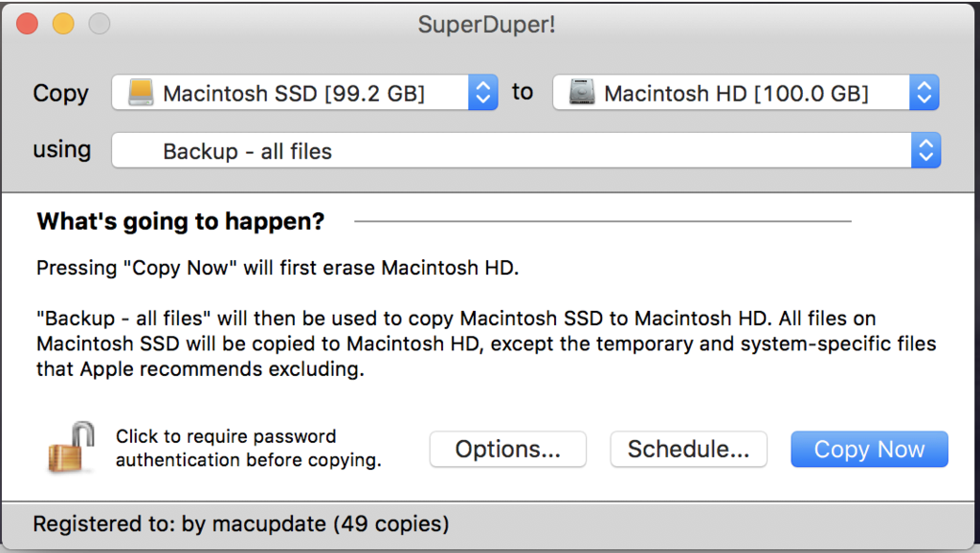This screenshot has height=553, width=980.
Task: Click the grayed-out zoom window button
Action: (99, 25)
